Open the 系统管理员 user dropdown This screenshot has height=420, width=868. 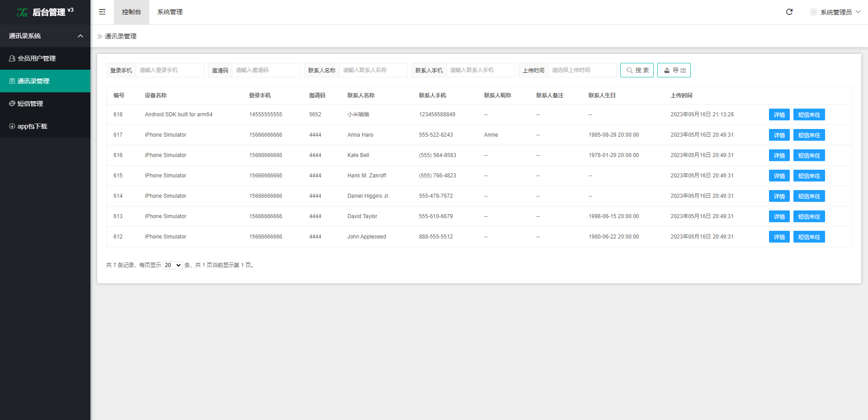(x=836, y=12)
